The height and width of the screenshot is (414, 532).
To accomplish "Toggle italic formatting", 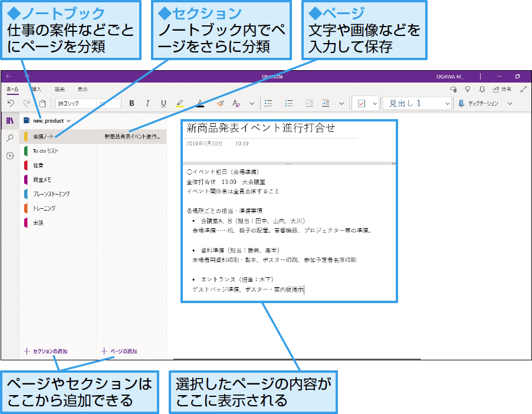I will click(x=147, y=103).
